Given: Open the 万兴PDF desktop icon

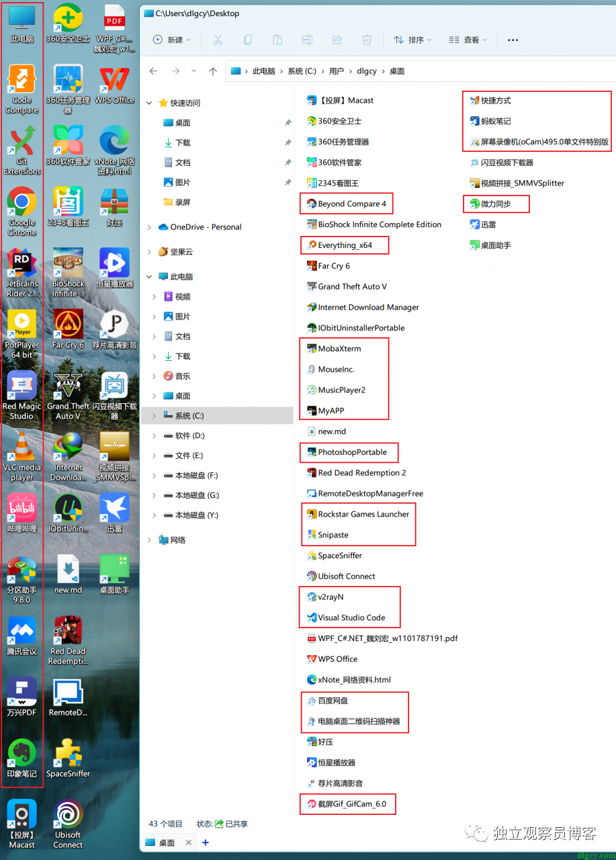Looking at the screenshot, I should tap(21, 697).
